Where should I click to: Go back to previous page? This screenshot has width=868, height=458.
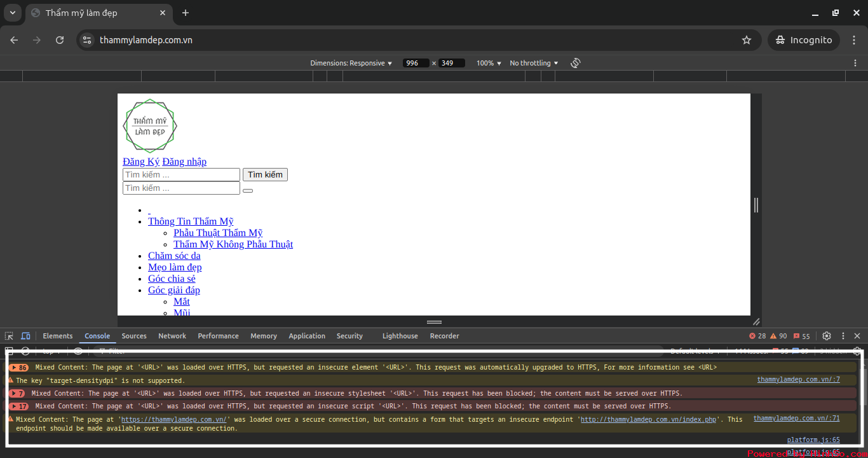[14, 40]
